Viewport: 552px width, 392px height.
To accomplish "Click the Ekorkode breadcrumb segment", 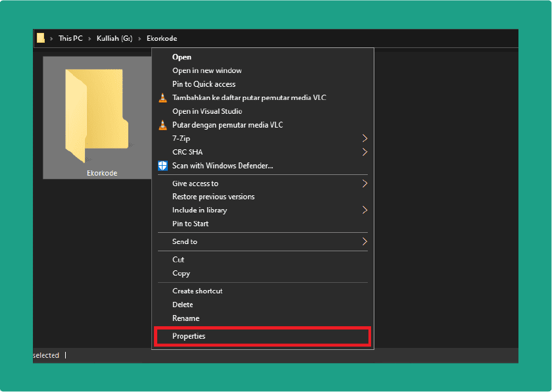I will tap(162, 38).
